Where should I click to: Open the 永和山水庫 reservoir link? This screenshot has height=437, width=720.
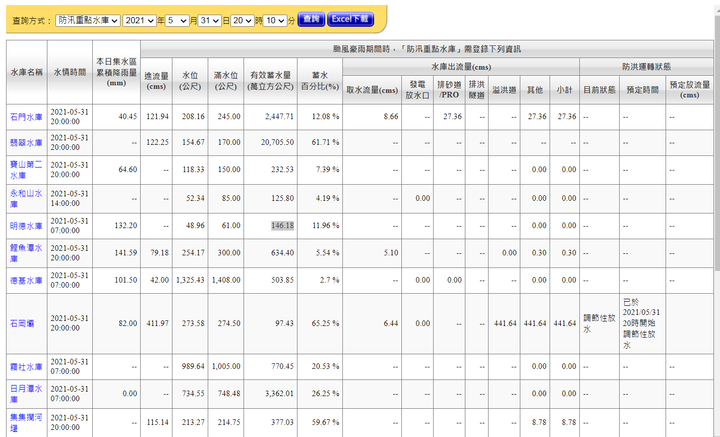(26, 198)
